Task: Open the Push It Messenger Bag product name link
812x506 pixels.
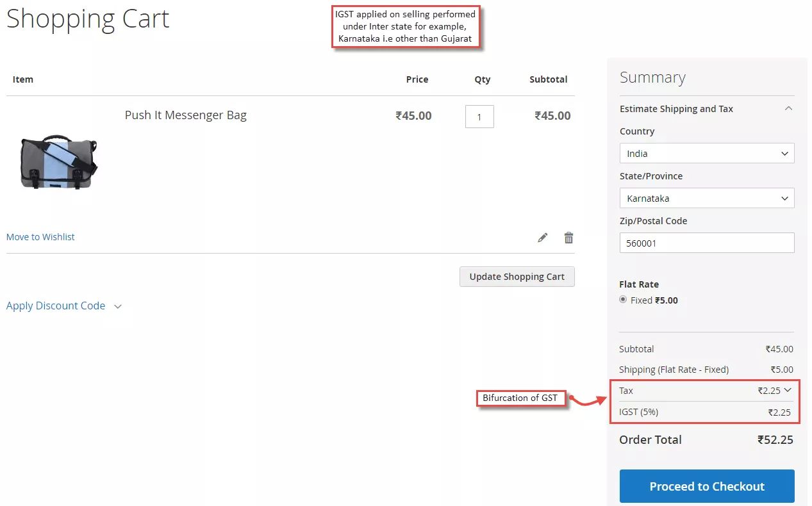Action: coord(185,115)
